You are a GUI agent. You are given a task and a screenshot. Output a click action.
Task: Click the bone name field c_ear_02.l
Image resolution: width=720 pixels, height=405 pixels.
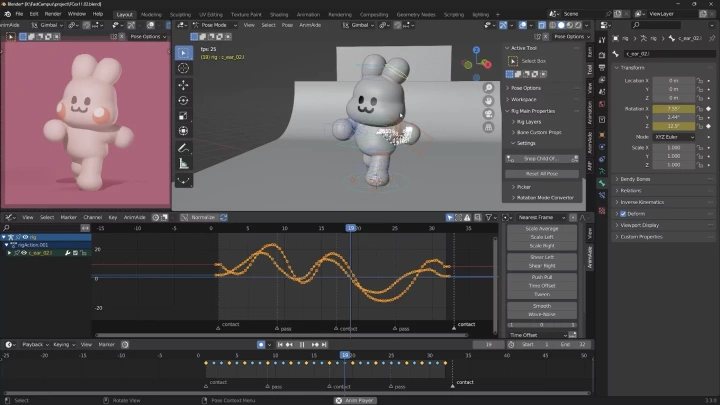pos(669,54)
